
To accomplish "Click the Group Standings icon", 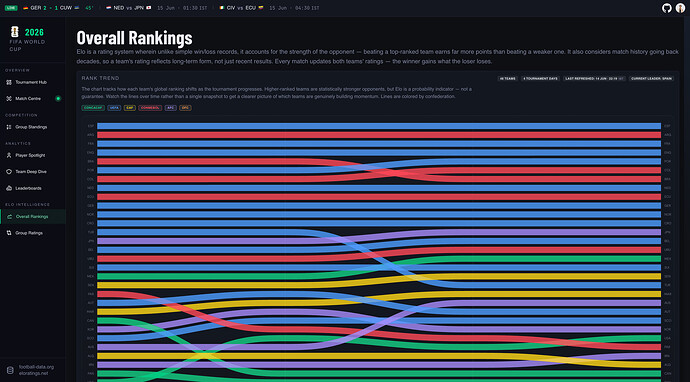I will (9, 127).
